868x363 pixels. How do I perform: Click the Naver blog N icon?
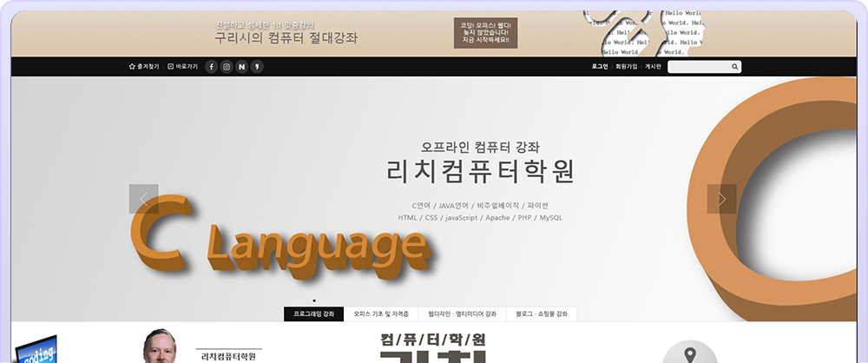(241, 67)
